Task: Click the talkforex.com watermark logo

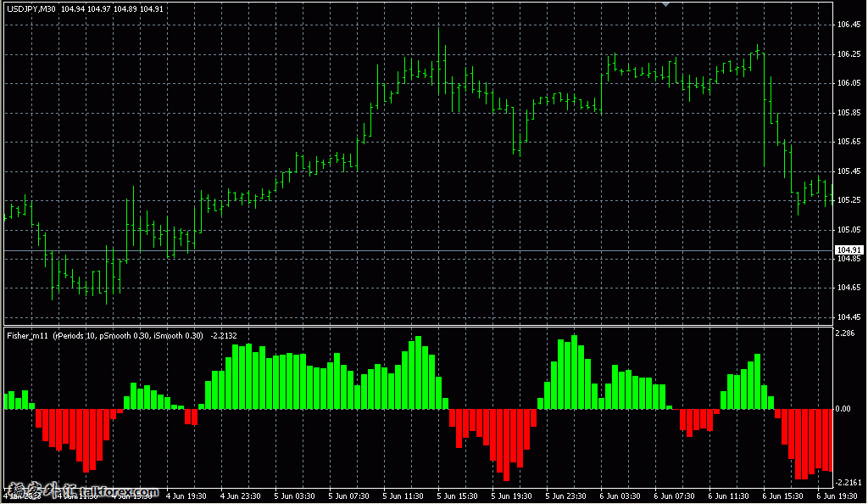Action: tap(81, 491)
